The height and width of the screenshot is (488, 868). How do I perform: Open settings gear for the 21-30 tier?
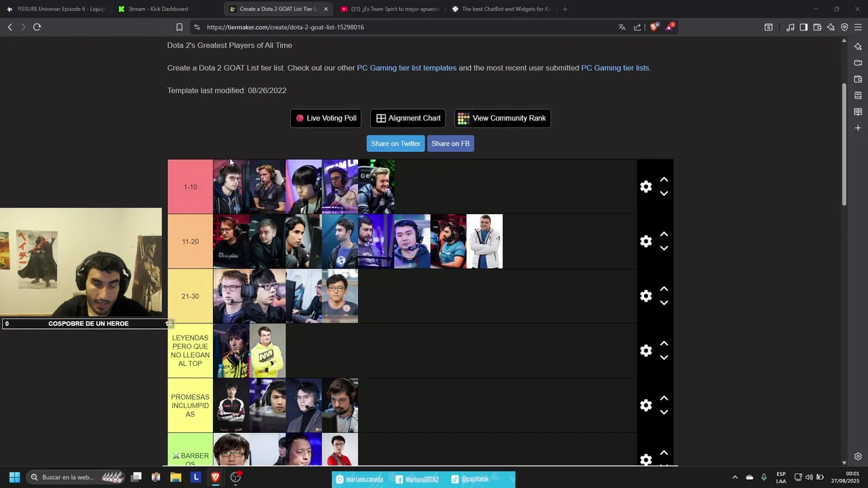pos(646,296)
